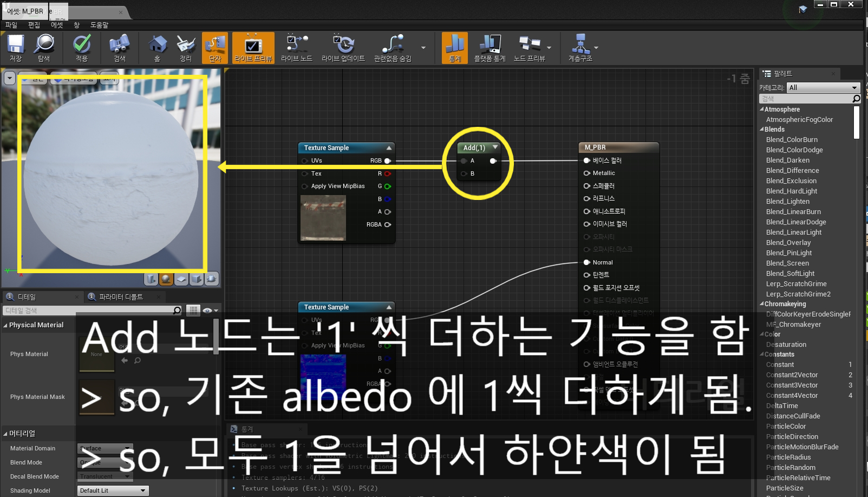Click the custom mesh preview icon
This screenshot has width=868, height=497.
(x=212, y=279)
